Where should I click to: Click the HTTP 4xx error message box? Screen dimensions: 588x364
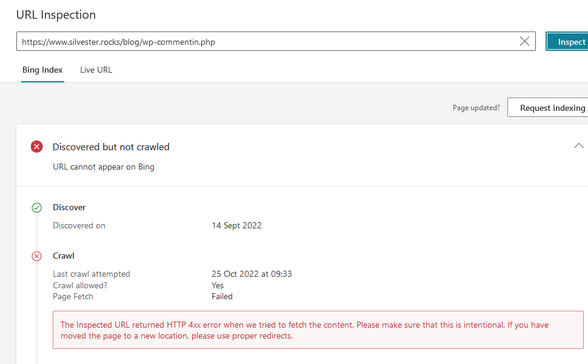(x=318, y=330)
